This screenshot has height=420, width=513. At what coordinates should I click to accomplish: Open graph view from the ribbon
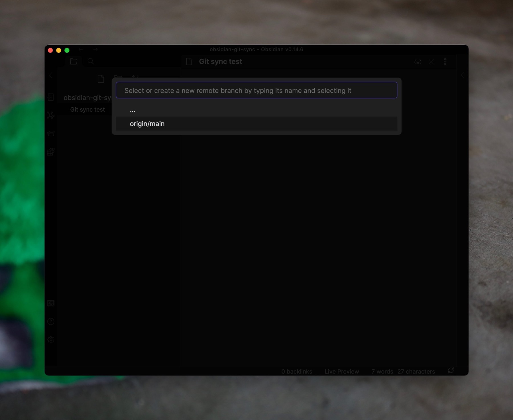[51, 115]
